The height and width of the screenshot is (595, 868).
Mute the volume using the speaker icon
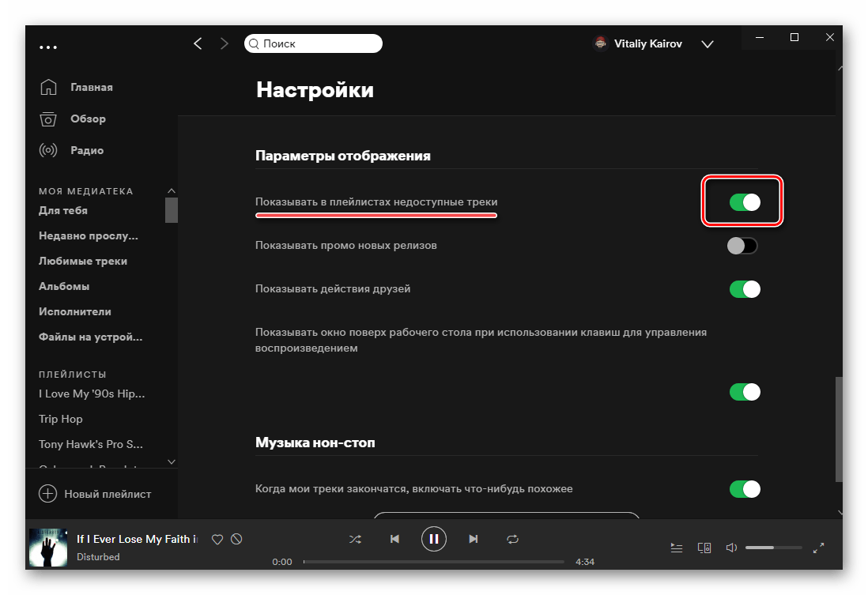[731, 547]
